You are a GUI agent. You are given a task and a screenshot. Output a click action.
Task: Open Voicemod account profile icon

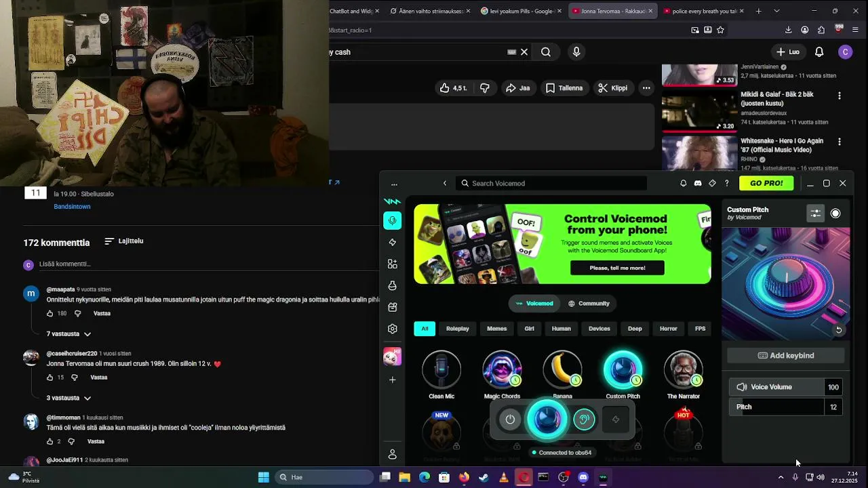(x=392, y=454)
